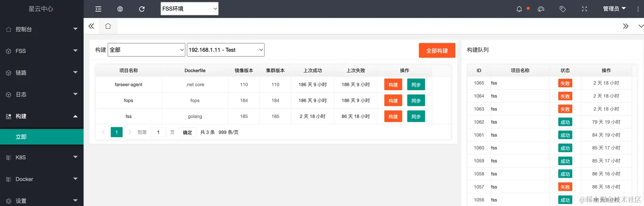Click 构建 for fss project
The width and height of the screenshot is (644, 206).
point(393,116)
